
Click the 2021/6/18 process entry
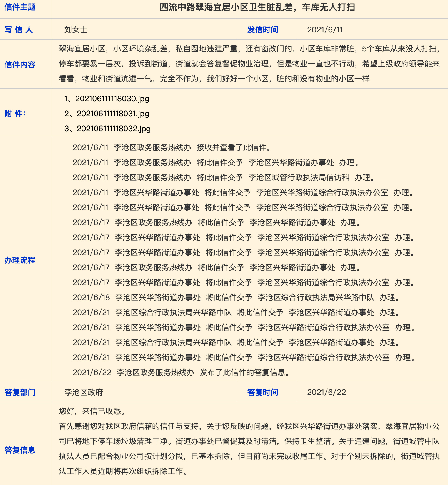tap(237, 298)
